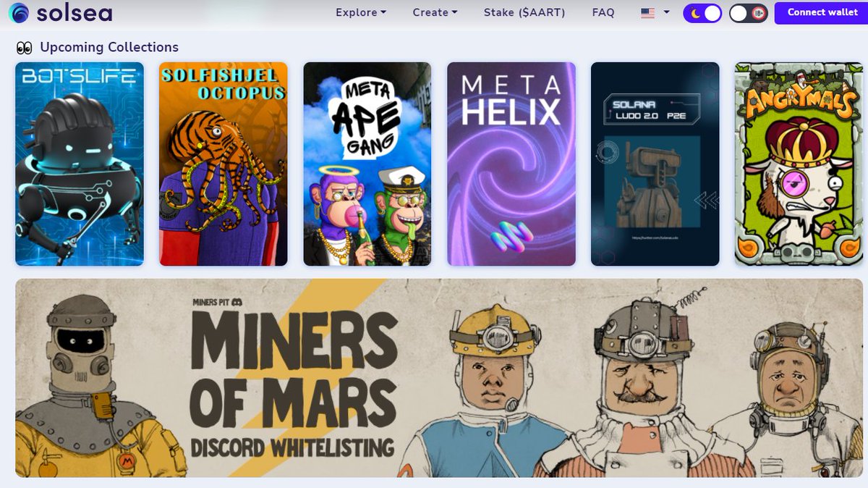Open the Create dropdown menu

click(x=435, y=12)
